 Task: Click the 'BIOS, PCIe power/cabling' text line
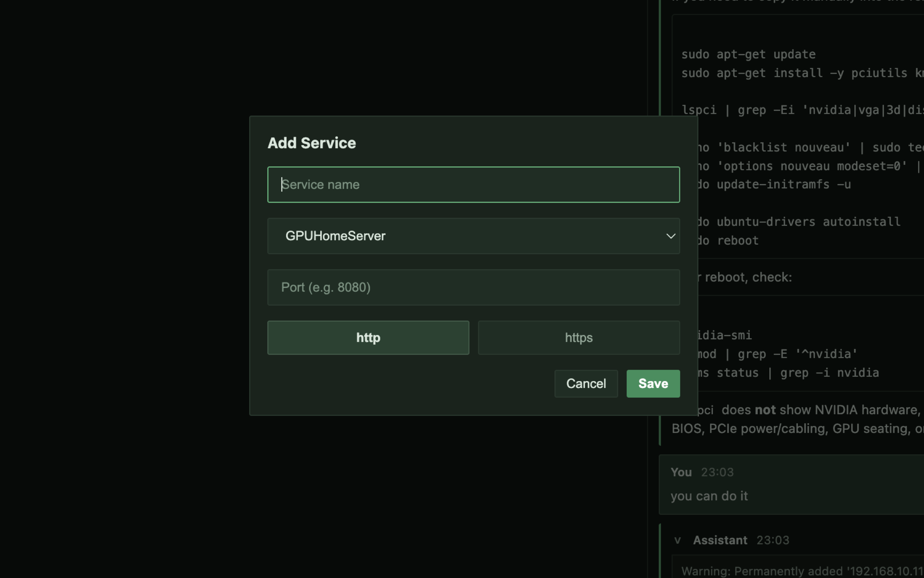click(798, 429)
